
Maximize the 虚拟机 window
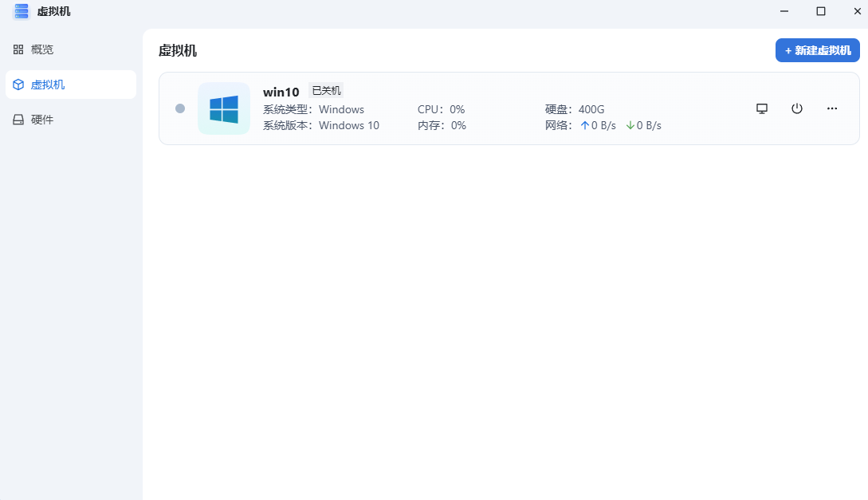[820, 11]
